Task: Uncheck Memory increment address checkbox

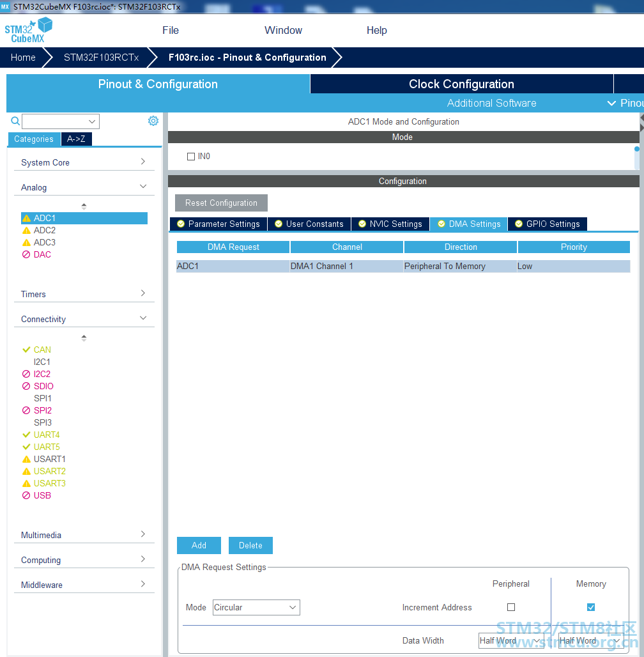Action: [x=591, y=607]
